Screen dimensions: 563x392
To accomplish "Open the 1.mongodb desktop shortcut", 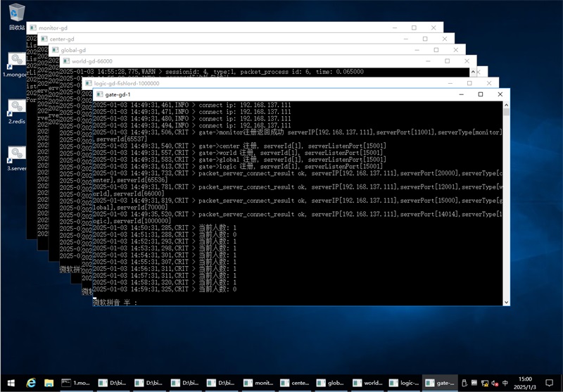I will tap(17, 62).
